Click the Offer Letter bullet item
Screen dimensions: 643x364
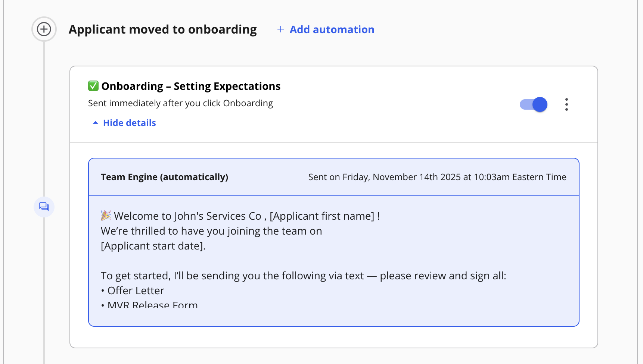tap(136, 291)
